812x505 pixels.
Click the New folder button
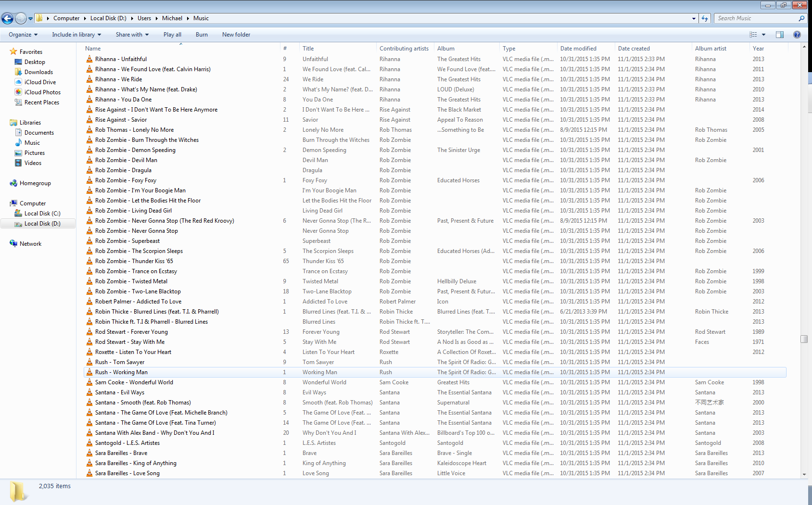236,35
